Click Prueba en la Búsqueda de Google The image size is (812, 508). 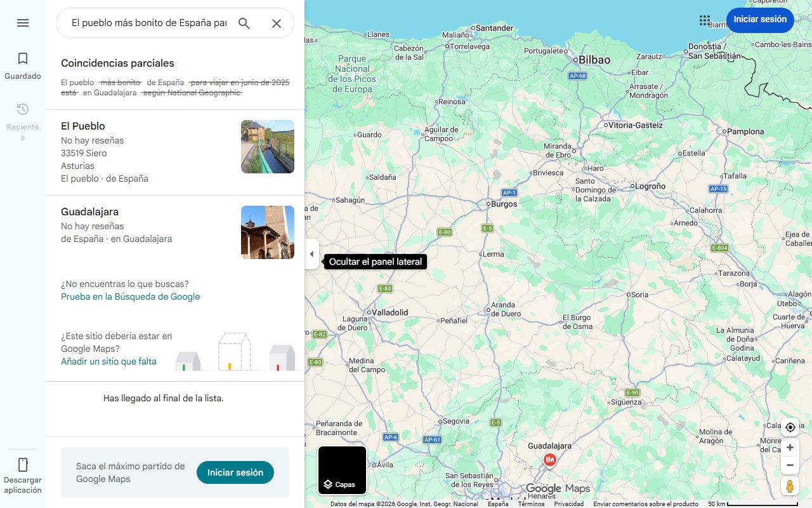(130, 297)
